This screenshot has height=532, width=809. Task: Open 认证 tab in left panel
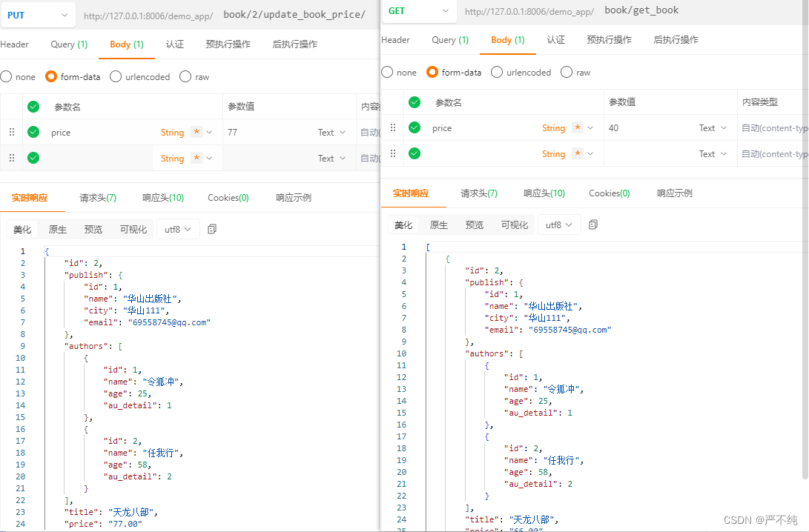tap(175, 44)
